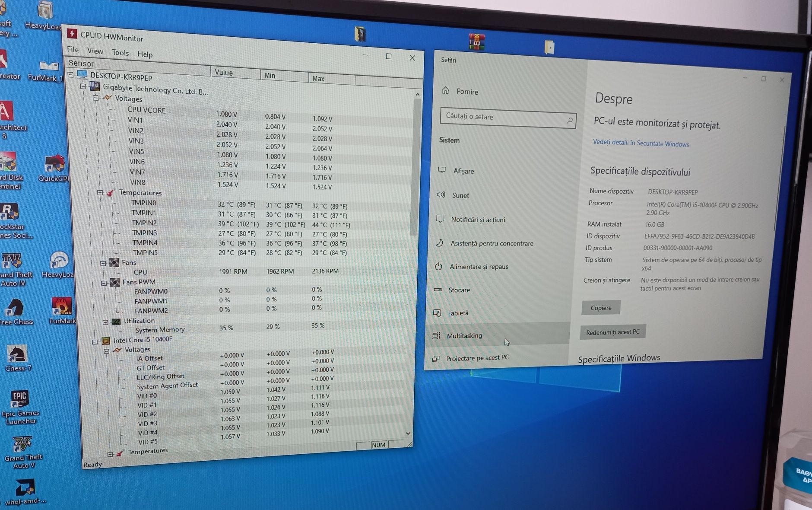Image resolution: width=812 pixels, height=510 pixels.
Task: Click the Min column header
Action: (285, 76)
